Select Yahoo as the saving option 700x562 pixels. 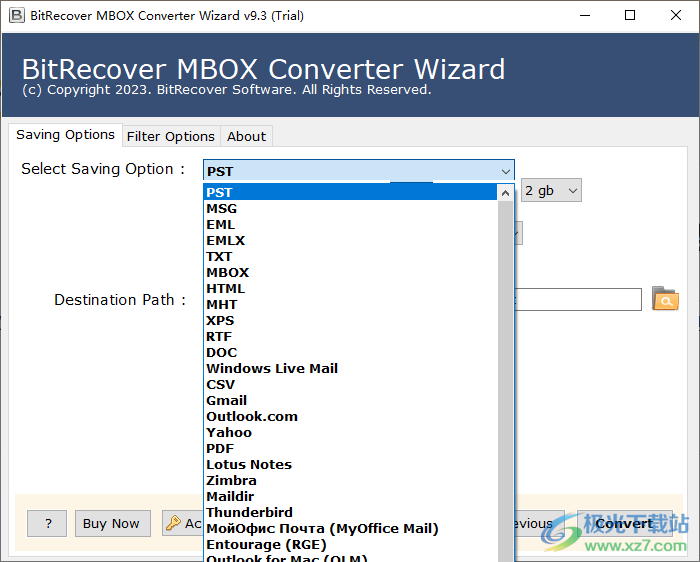pyautogui.click(x=350, y=433)
